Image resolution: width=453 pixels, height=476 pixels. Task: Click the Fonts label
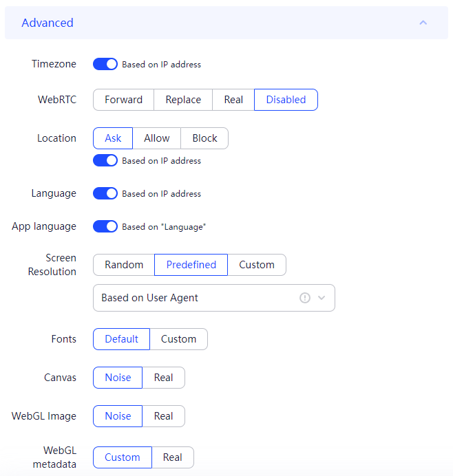(x=64, y=339)
